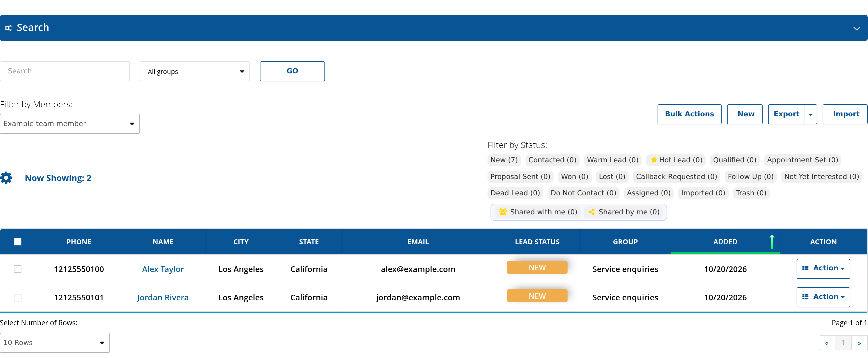The height and width of the screenshot is (358, 868).
Task: Open Action menu for Jordan Rivera
Action: 823,297
